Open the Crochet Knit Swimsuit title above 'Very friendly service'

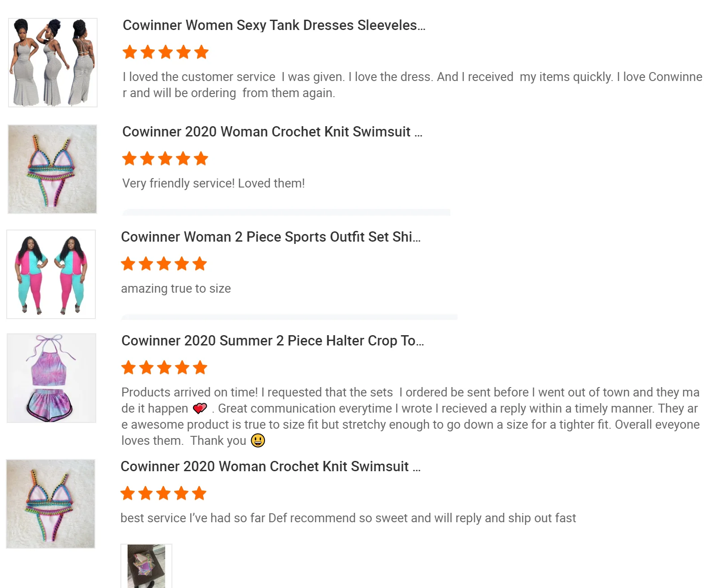click(272, 132)
